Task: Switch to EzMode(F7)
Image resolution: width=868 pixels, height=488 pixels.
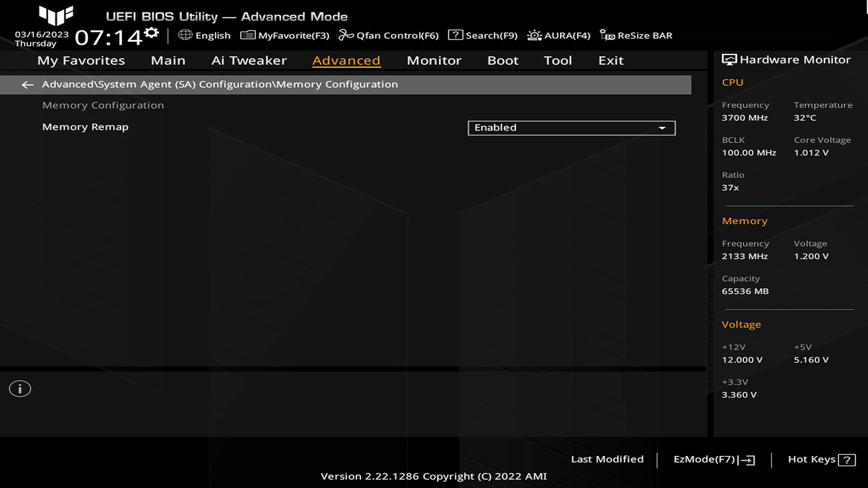Action: coord(714,460)
